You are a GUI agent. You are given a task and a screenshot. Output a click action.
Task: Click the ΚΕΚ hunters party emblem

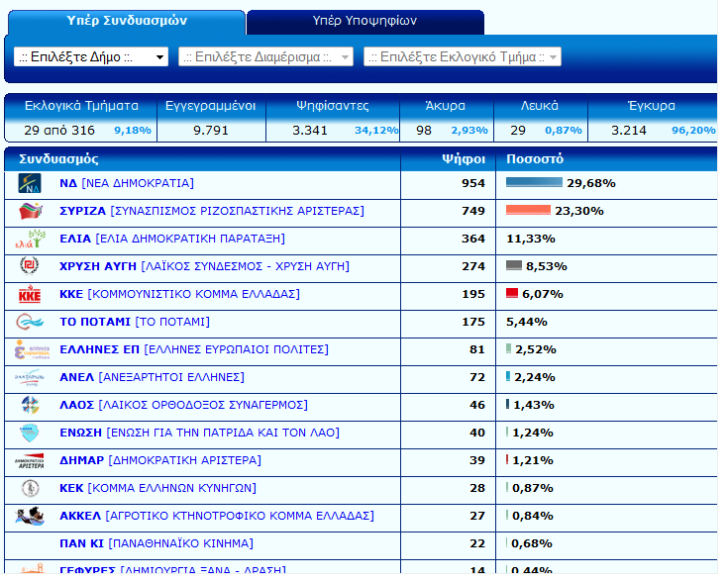point(31,488)
